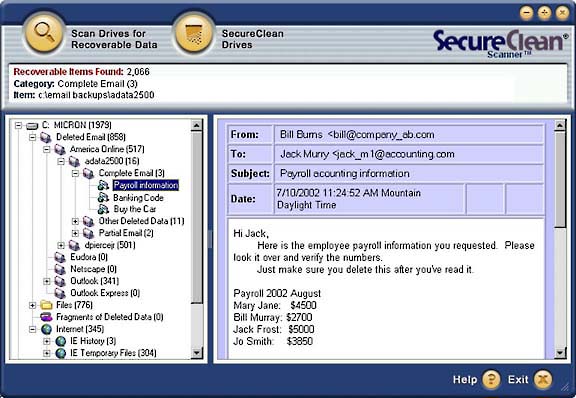The height and width of the screenshot is (398, 576).
Task: Click the Other Deleted Data icon
Action: click(89, 221)
